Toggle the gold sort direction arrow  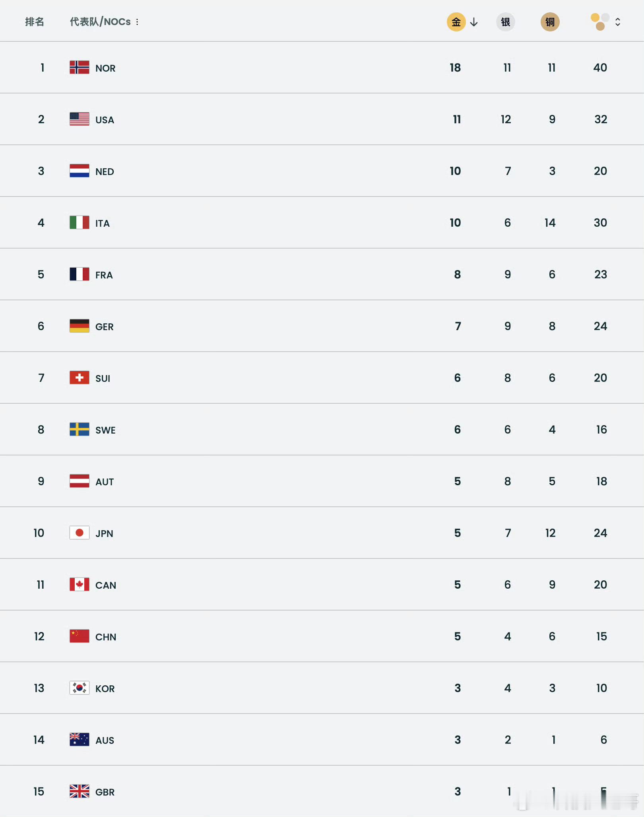474,22
